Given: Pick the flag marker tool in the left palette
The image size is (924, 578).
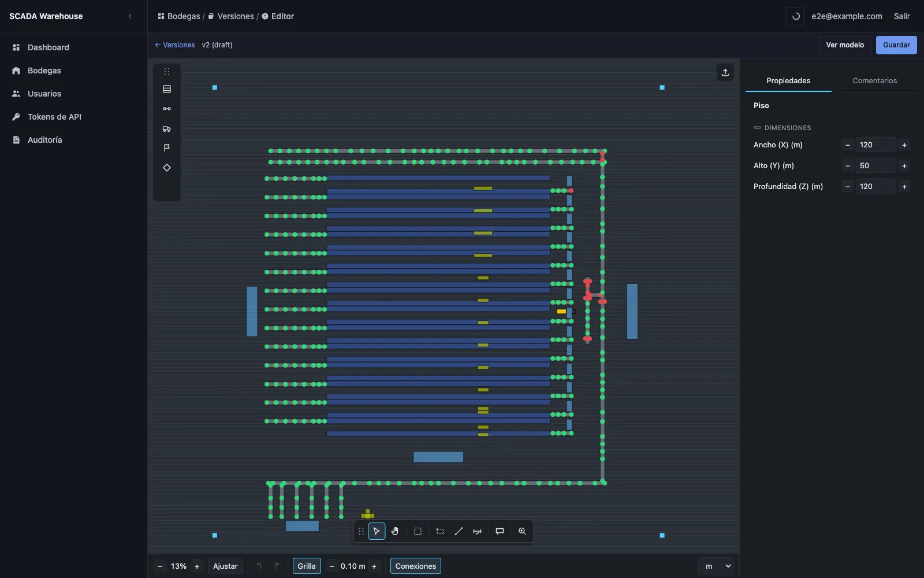Looking at the screenshot, I should pyautogui.click(x=167, y=148).
